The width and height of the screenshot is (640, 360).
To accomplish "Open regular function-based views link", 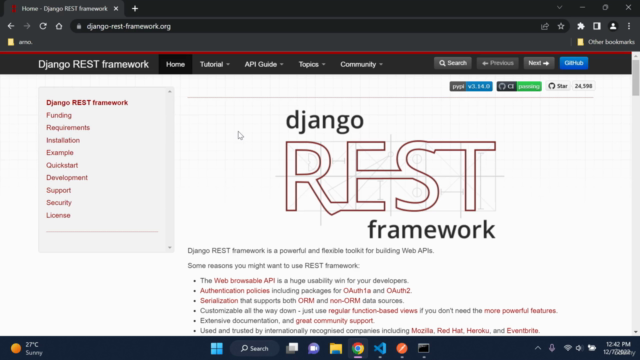I will pos(373,311).
